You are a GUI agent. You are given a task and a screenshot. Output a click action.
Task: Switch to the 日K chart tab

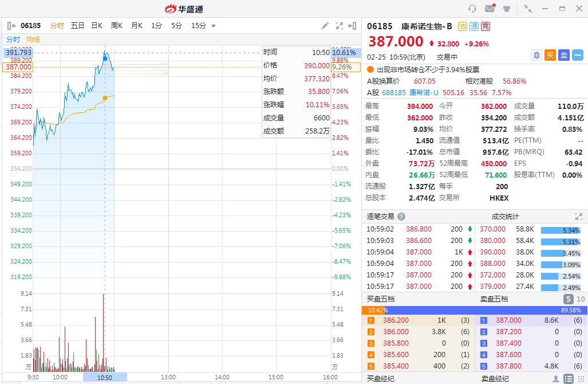point(97,26)
